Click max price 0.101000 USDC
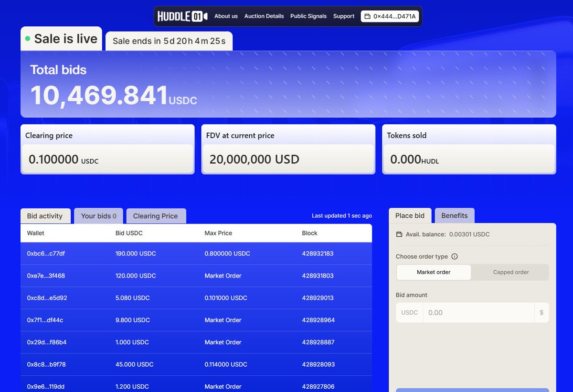Viewport: 573px width, 392px height. [x=226, y=297]
